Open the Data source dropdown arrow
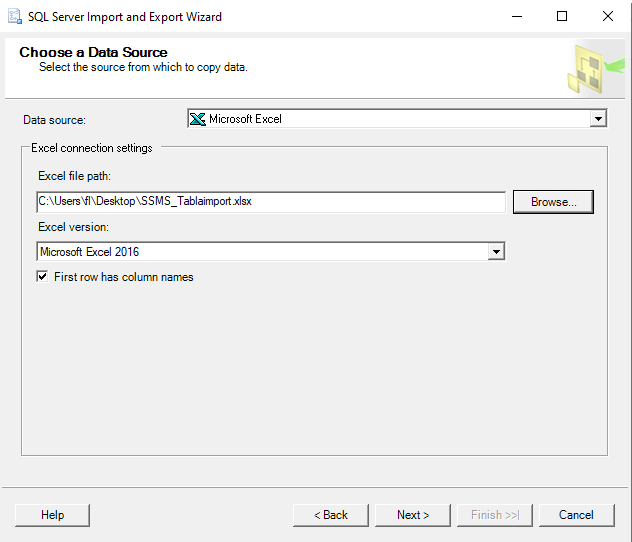The width and height of the screenshot is (632, 542). [x=598, y=119]
